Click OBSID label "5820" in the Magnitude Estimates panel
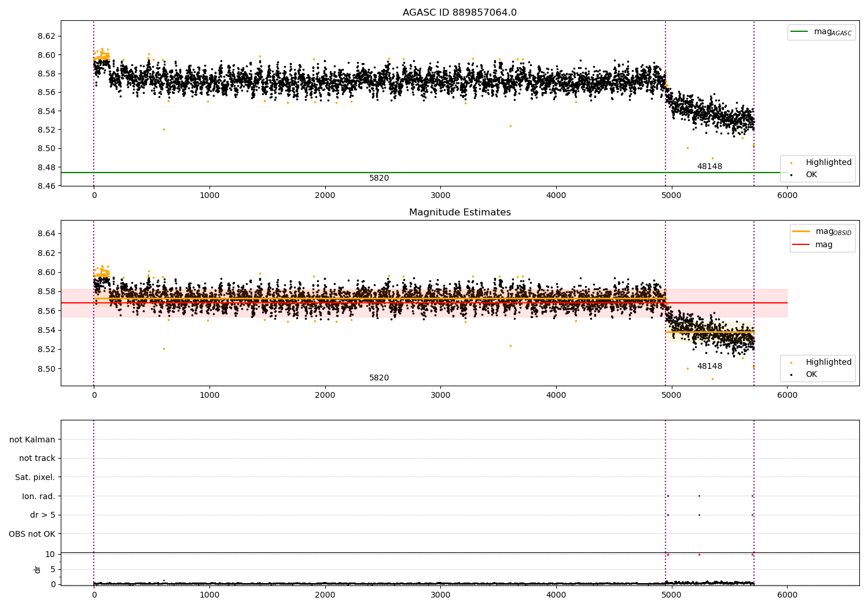The height and width of the screenshot is (608, 868). 379,378
